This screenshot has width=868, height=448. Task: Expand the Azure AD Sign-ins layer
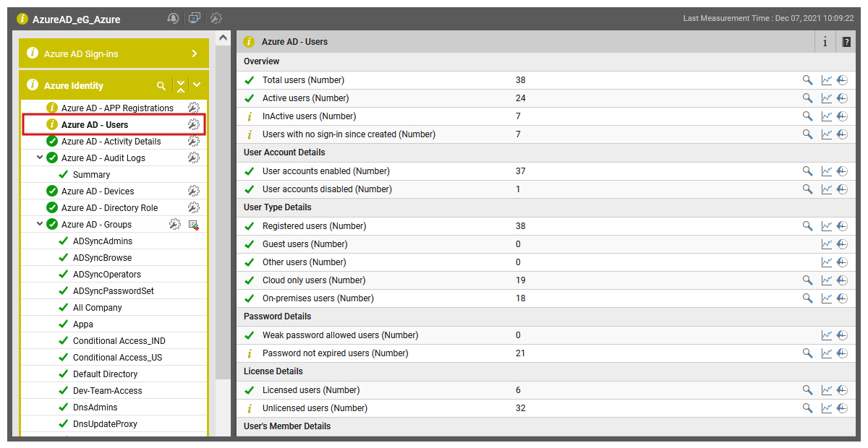195,53
